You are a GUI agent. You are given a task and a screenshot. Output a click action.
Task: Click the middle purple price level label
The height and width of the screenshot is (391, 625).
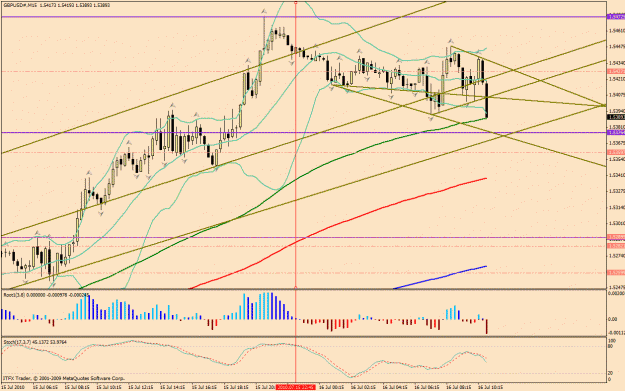point(615,132)
